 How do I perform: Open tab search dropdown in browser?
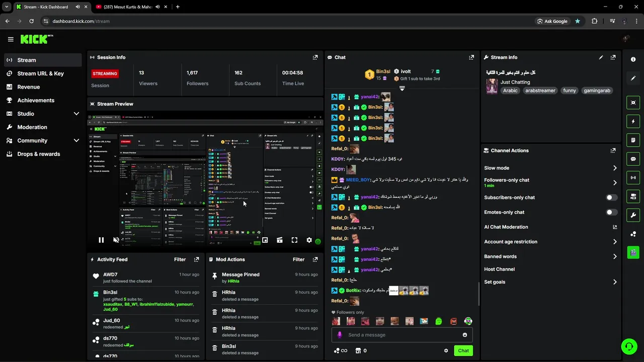7,7
